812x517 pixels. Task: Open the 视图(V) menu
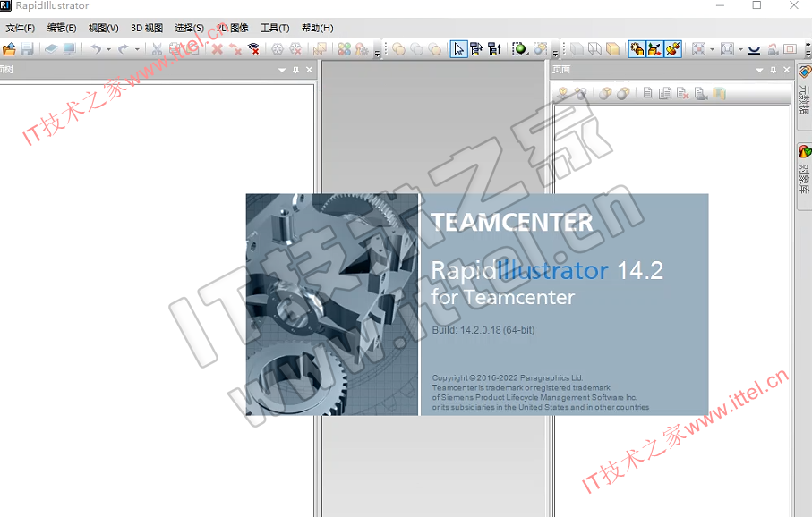[x=104, y=28]
